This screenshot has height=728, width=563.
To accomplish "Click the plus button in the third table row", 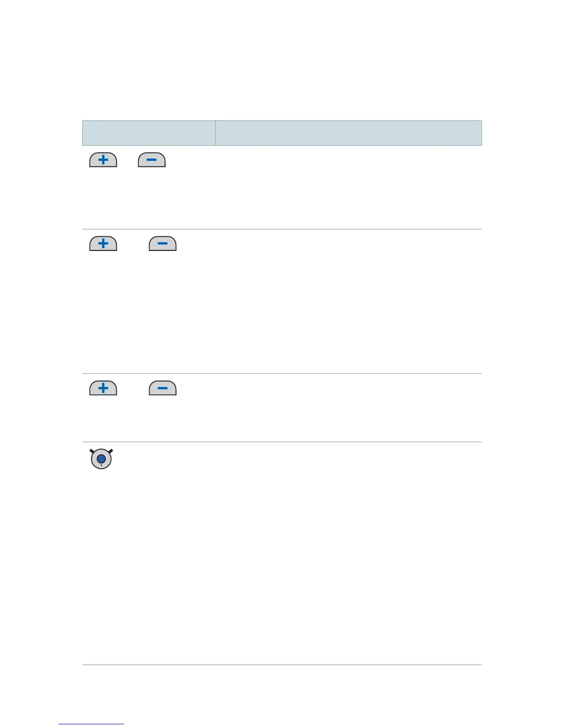I will click(x=103, y=388).
